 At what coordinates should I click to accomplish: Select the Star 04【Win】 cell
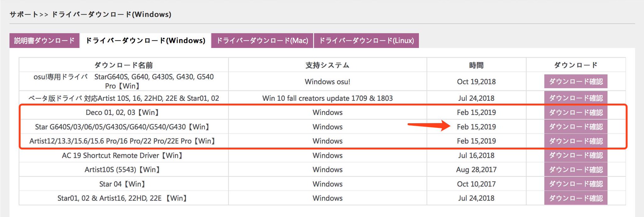click(x=124, y=184)
